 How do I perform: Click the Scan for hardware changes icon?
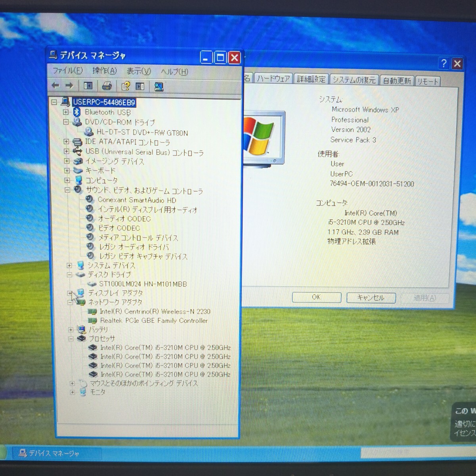pos(159,86)
